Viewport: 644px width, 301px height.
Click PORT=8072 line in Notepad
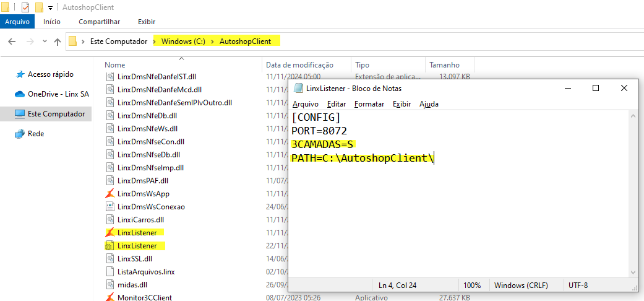pos(320,131)
